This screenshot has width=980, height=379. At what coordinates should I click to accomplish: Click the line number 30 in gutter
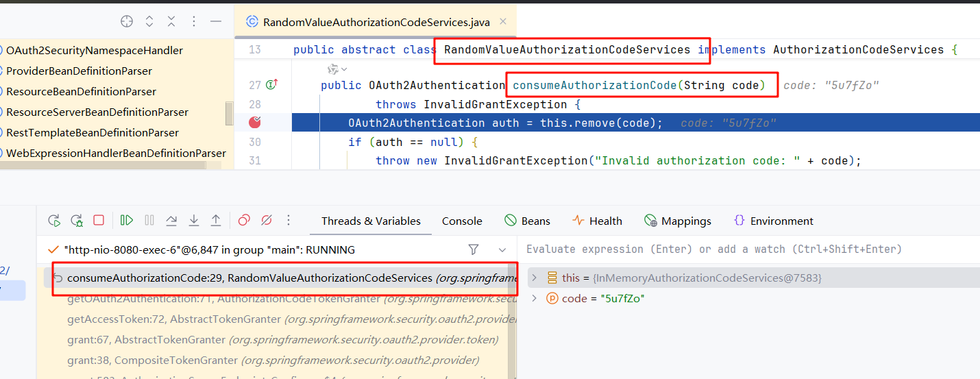coord(255,142)
